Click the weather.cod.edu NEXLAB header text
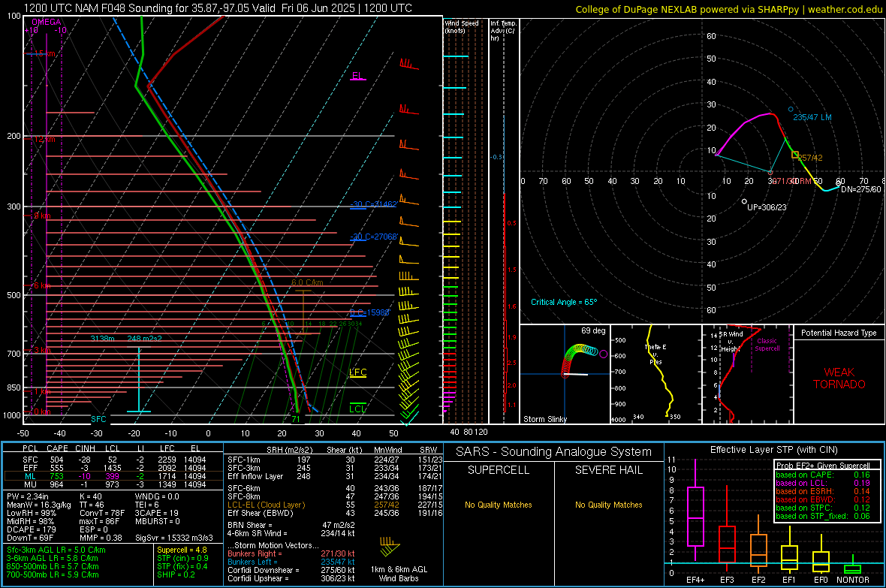886x588 pixels. 728,9
